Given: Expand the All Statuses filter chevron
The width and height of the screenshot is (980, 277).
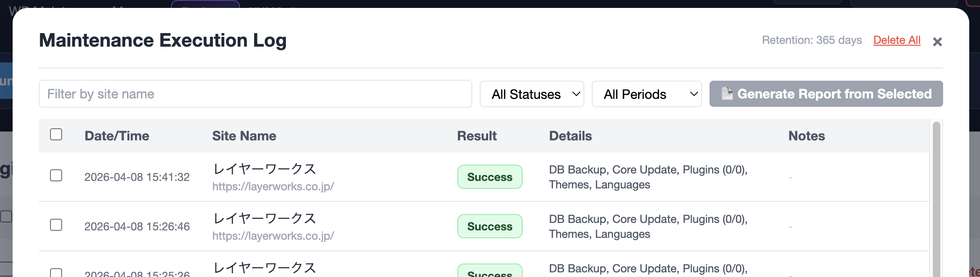Looking at the screenshot, I should 575,94.
